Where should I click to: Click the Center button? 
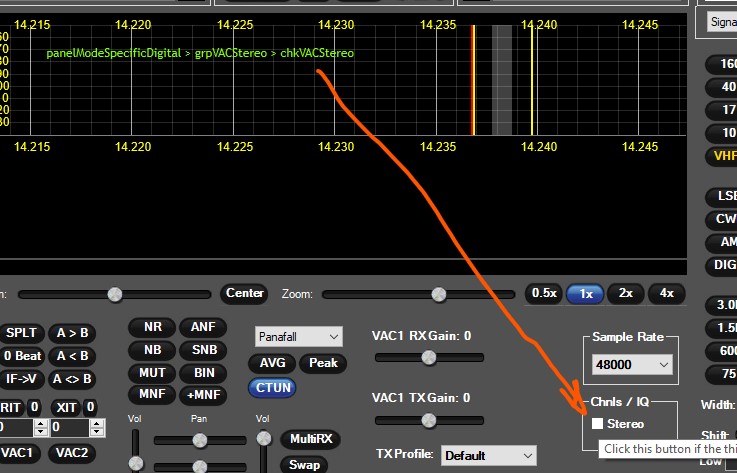pyautogui.click(x=244, y=294)
